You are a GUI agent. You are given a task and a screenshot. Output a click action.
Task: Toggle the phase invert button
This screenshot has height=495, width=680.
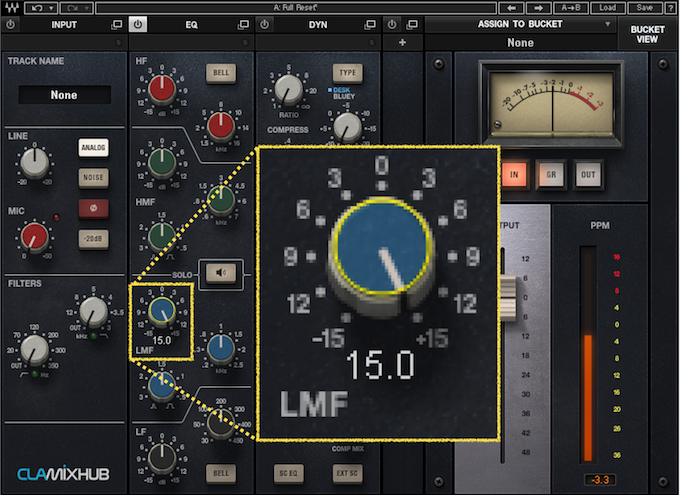[x=93, y=208]
